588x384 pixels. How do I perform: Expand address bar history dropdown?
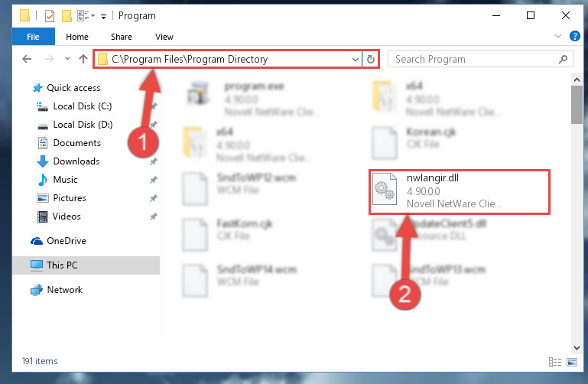[x=355, y=59]
